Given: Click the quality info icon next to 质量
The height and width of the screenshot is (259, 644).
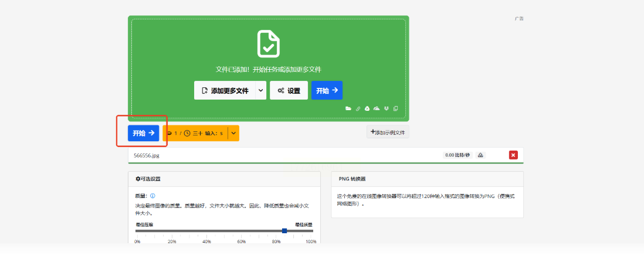Looking at the screenshot, I should click(152, 196).
